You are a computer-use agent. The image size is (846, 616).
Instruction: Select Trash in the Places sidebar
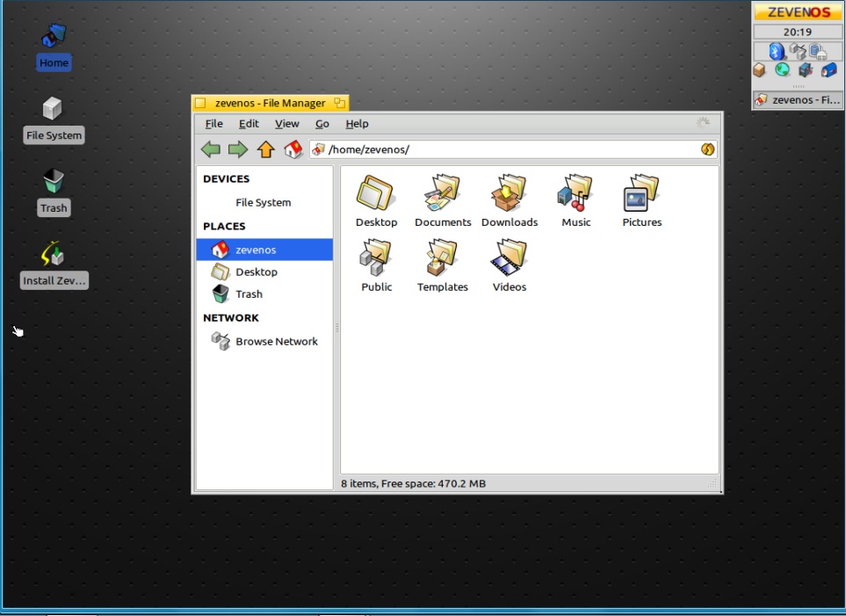264,294
